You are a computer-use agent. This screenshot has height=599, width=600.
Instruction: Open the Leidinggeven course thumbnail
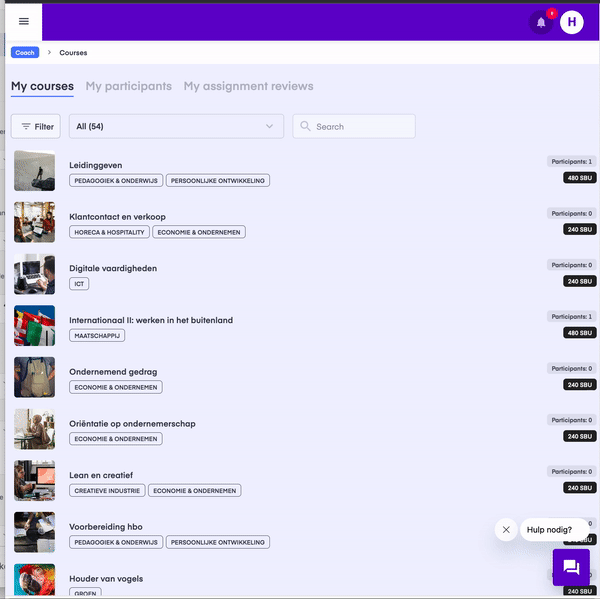click(x=34, y=171)
